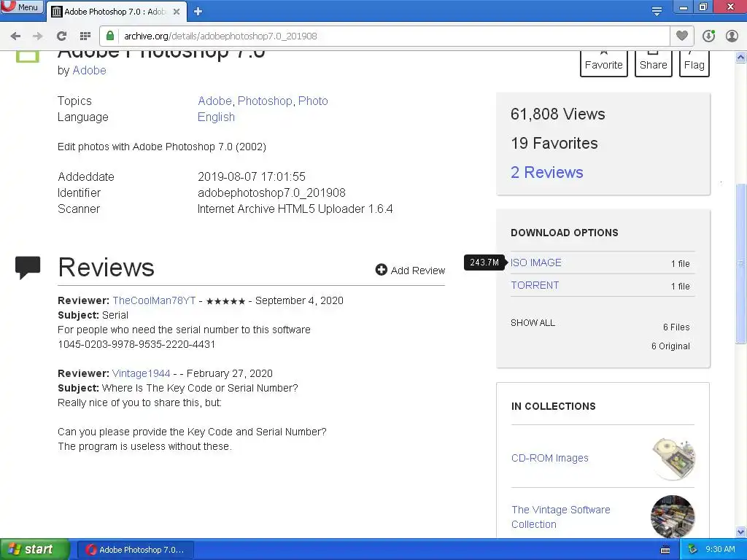Bookmark page with the heart icon
The width and height of the screenshot is (747, 560).
(682, 36)
